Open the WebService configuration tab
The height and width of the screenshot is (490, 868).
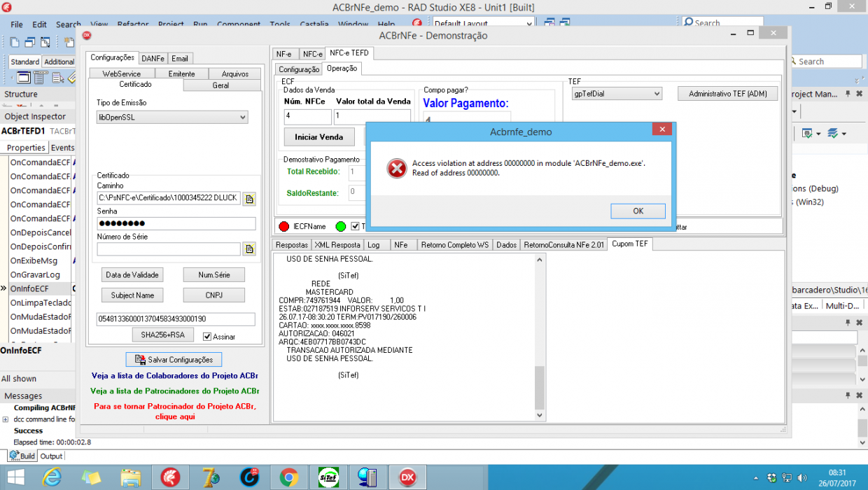(x=122, y=73)
